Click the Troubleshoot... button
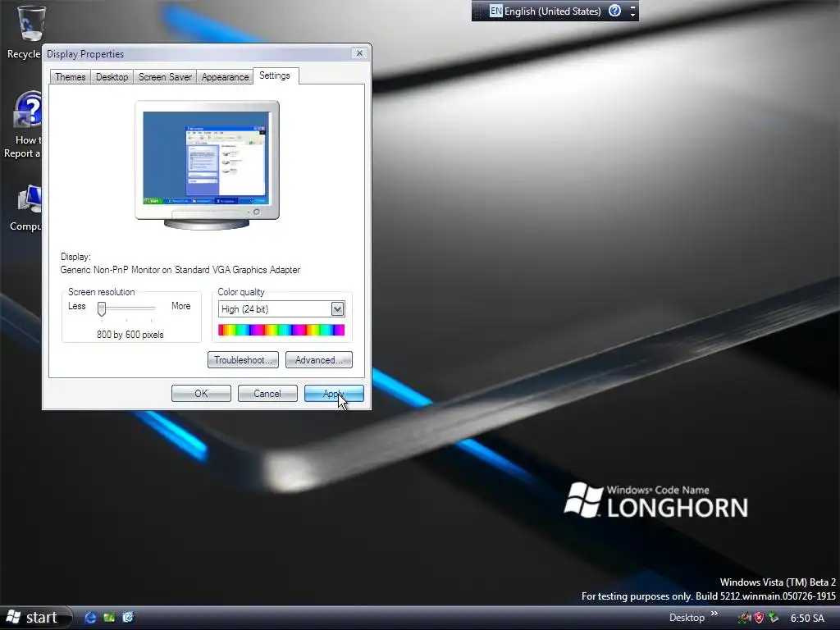Image resolution: width=840 pixels, height=630 pixels. (243, 360)
